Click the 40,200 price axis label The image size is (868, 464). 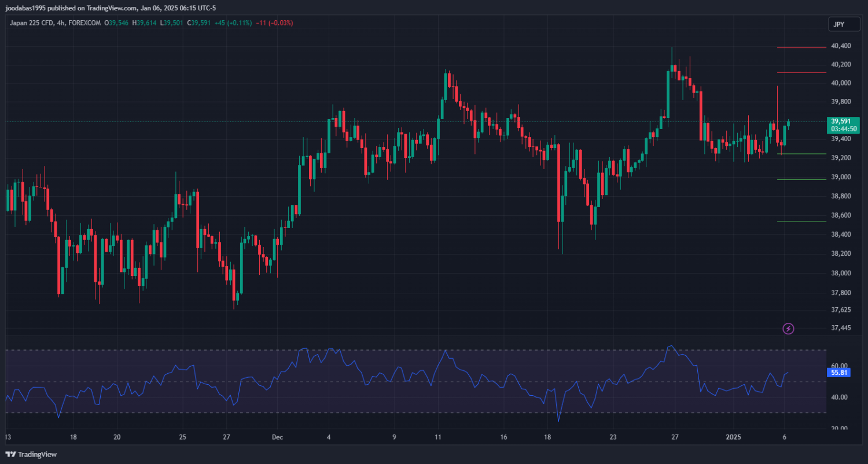(841, 64)
